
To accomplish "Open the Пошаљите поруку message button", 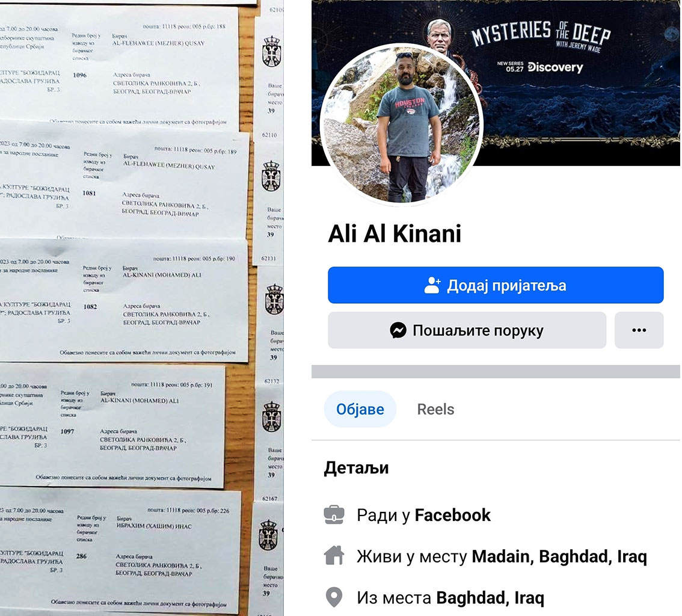I will coord(467,330).
